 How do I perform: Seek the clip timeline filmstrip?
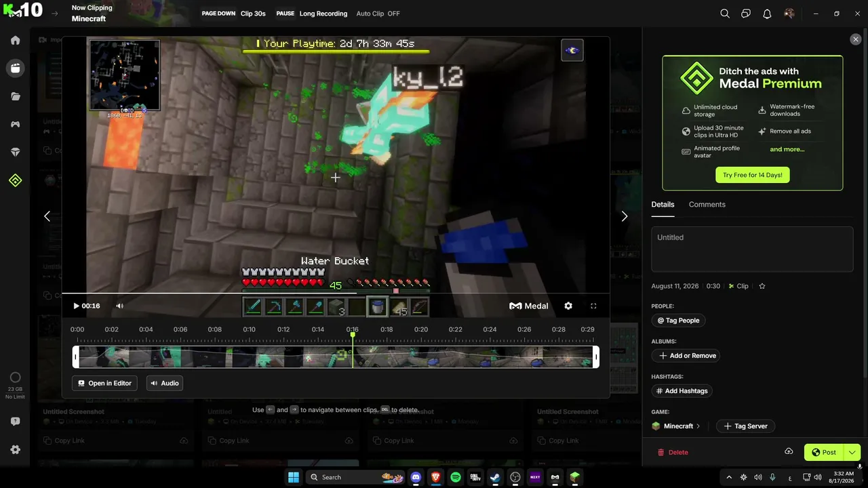336,357
